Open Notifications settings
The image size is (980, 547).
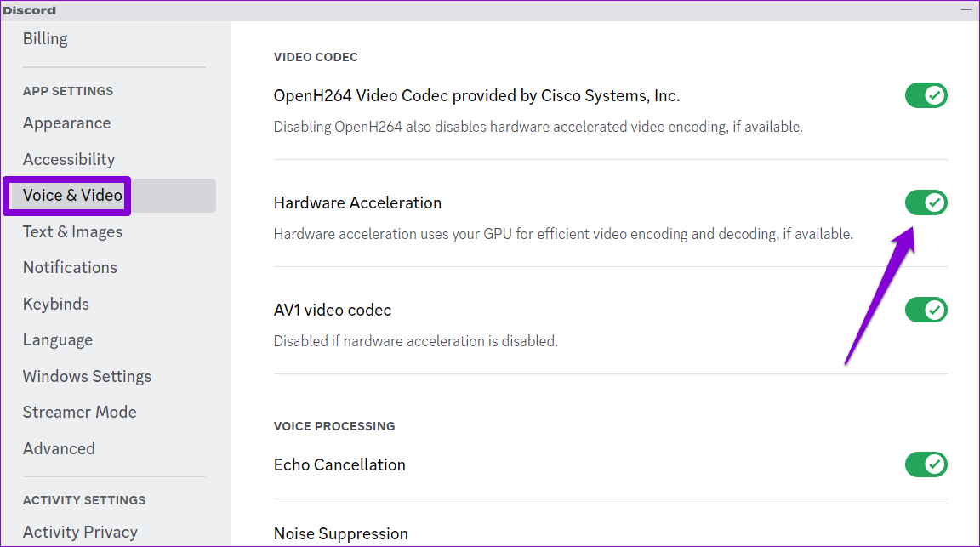[70, 267]
